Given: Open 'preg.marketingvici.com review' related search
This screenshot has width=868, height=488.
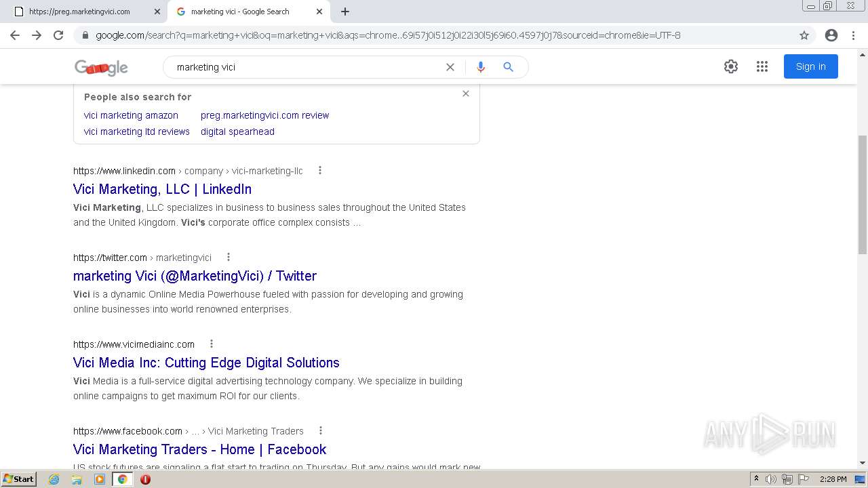Looking at the screenshot, I should click(264, 115).
